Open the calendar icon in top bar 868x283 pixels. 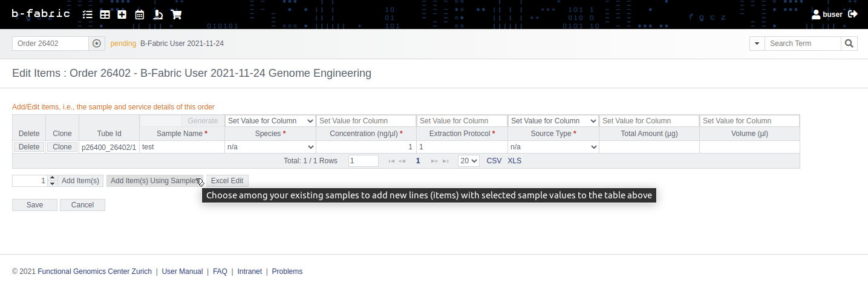point(140,15)
